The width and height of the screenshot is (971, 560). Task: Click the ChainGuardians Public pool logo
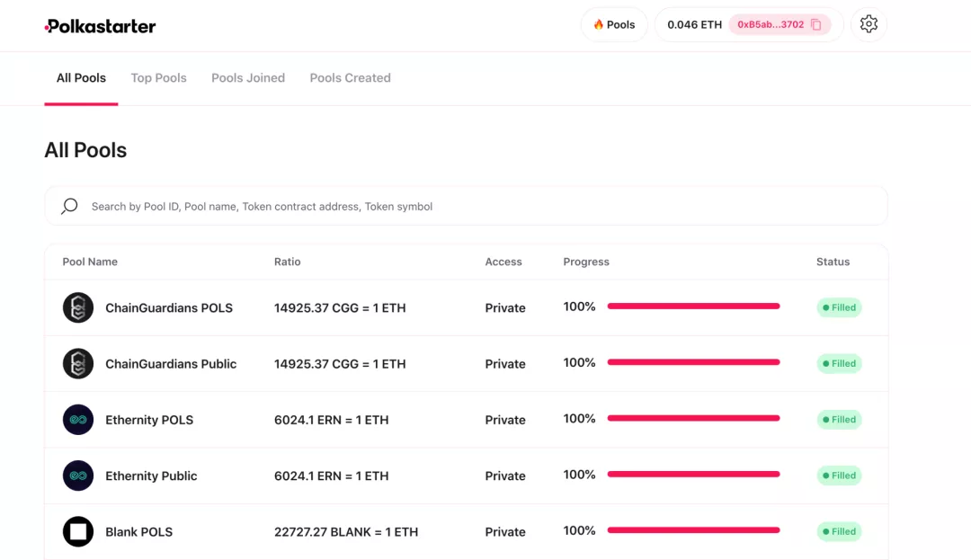click(78, 364)
